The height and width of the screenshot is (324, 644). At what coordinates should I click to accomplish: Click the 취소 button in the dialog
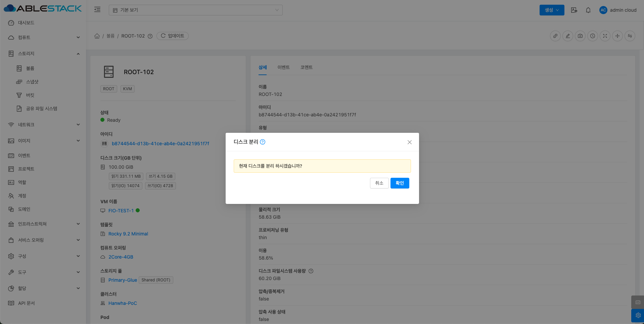[379, 183]
